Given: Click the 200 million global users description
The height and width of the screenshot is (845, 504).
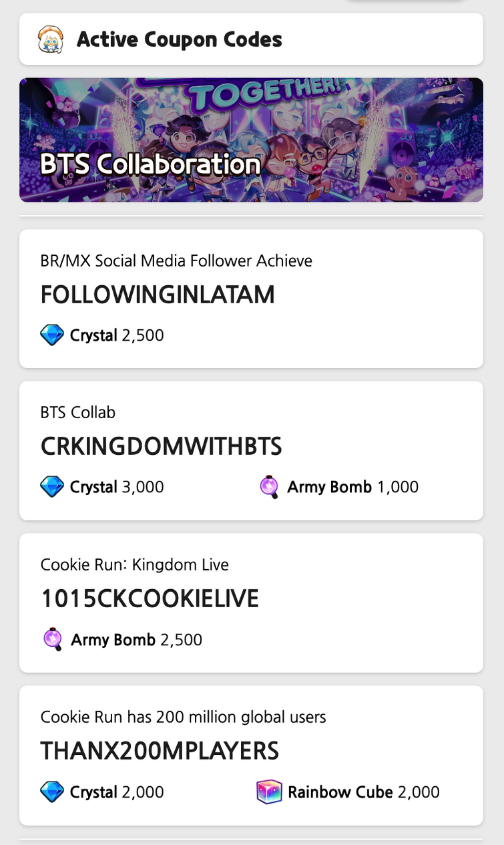Looking at the screenshot, I should tap(184, 717).
